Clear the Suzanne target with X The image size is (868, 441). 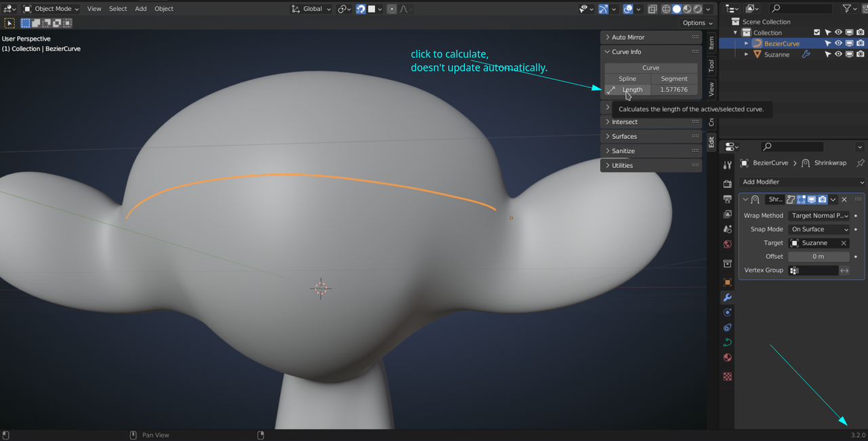point(844,243)
